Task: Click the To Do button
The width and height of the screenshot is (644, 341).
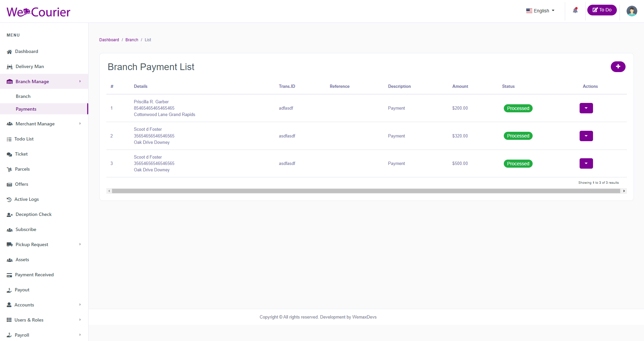Action: 602,10
